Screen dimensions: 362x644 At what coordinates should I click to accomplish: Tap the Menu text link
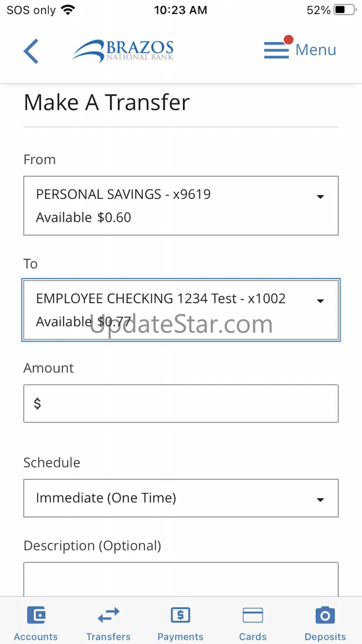316,50
